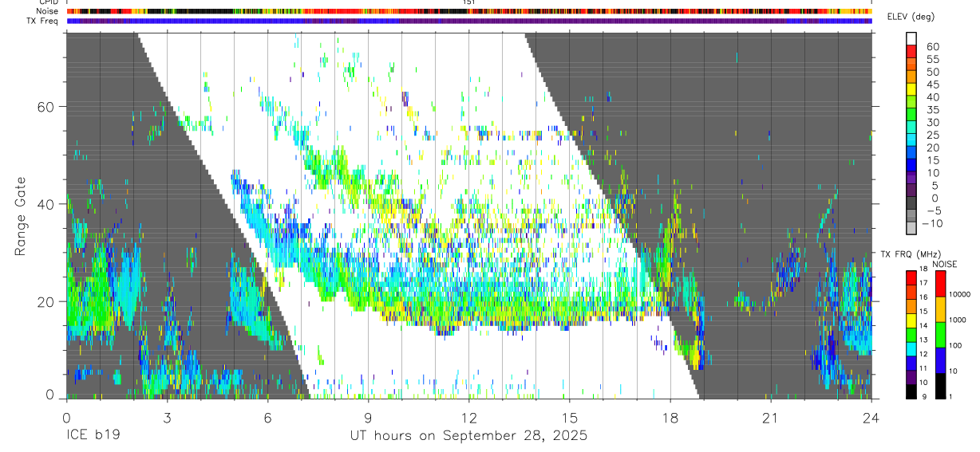Click TX FRQ scale label '17'
Viewport: 980px width, 452px height.
(923, 283)
